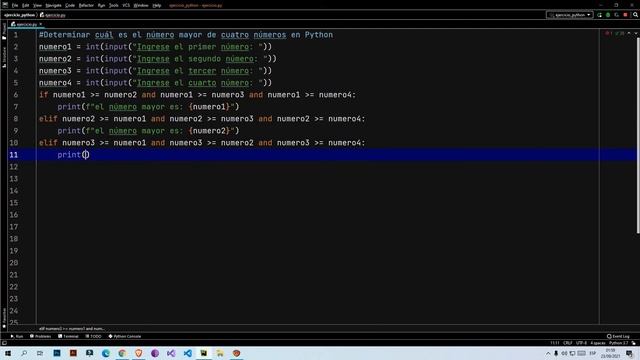Open the Edit menu
This screenshot has width=640, height=360.
point(25,5)
